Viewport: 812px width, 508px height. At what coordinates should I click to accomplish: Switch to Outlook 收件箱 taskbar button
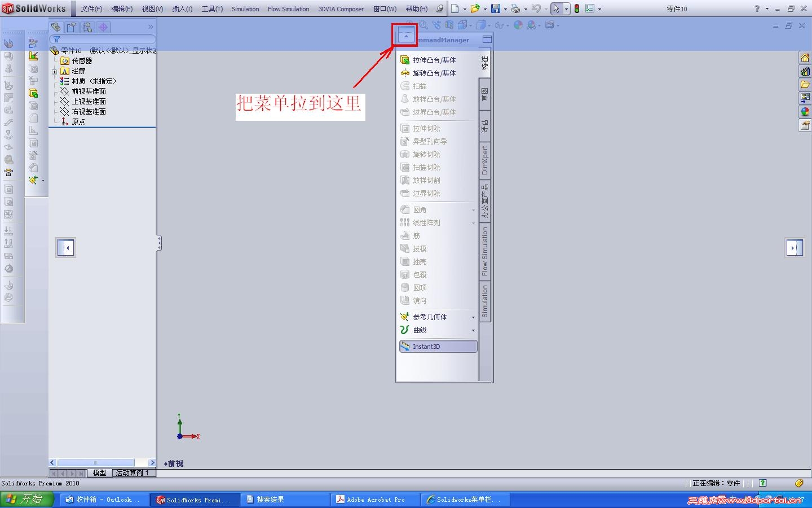pos(104,500)
